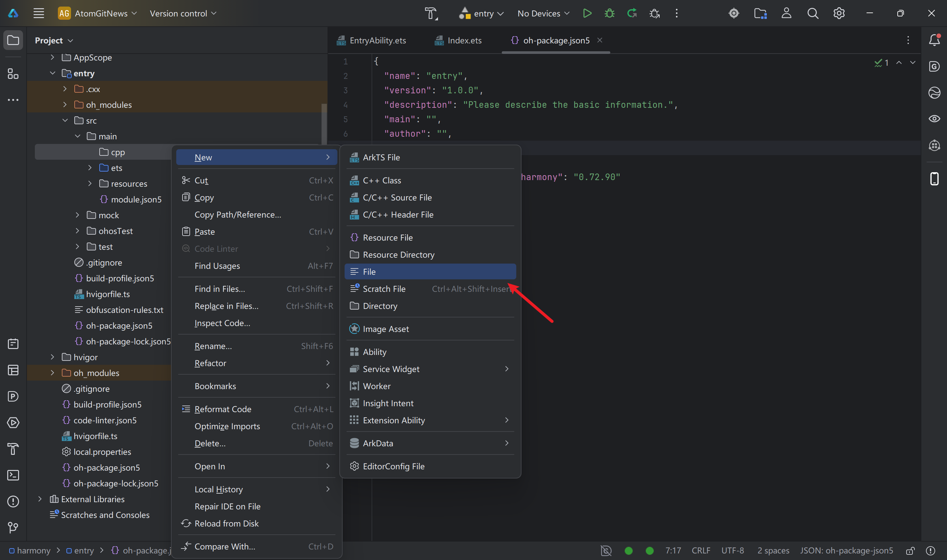The image size is (947, 560).
Task: Collapse the src folder
Action: tap(65, 120)
